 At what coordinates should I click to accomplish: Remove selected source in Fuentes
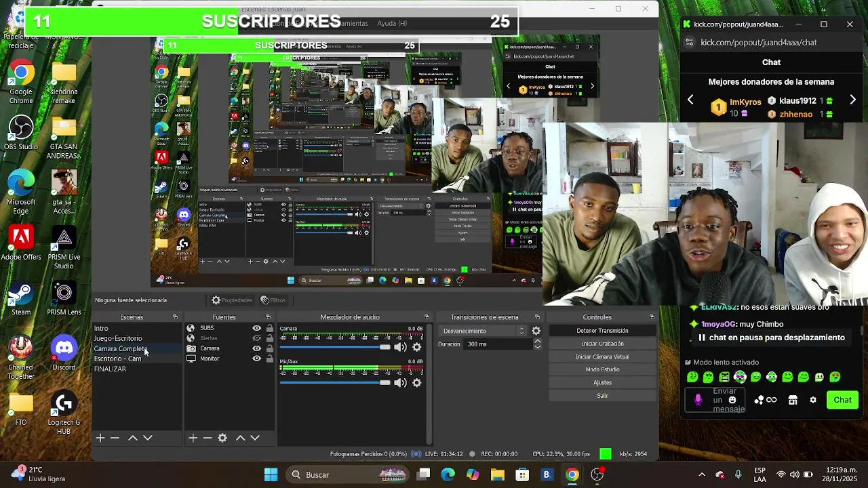click(x=208, y=438)
